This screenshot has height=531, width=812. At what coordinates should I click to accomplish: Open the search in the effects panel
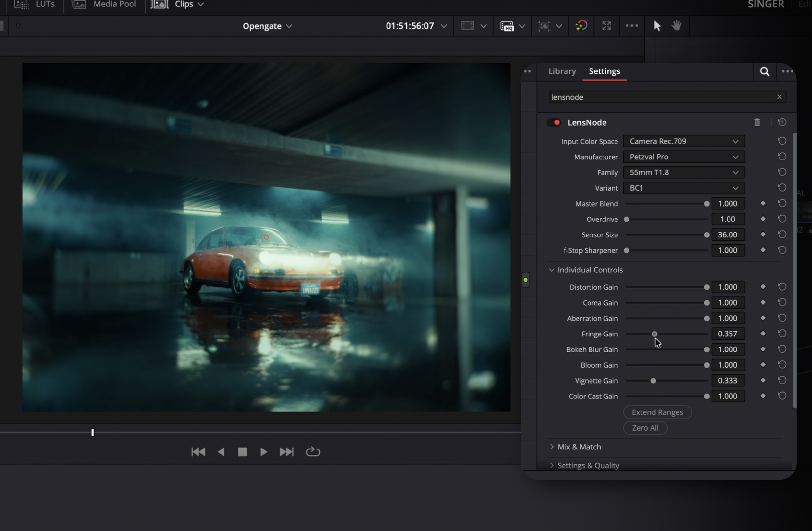765,72
